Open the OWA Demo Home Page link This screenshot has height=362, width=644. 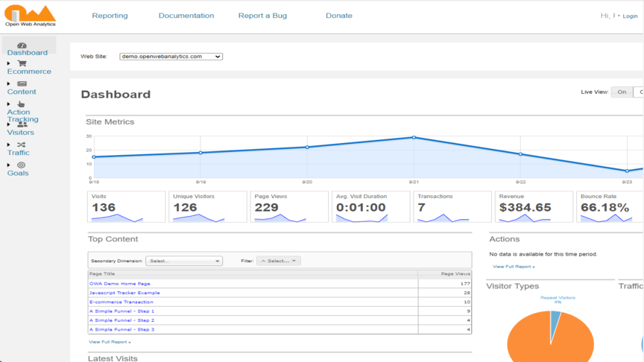click(119, 284)
